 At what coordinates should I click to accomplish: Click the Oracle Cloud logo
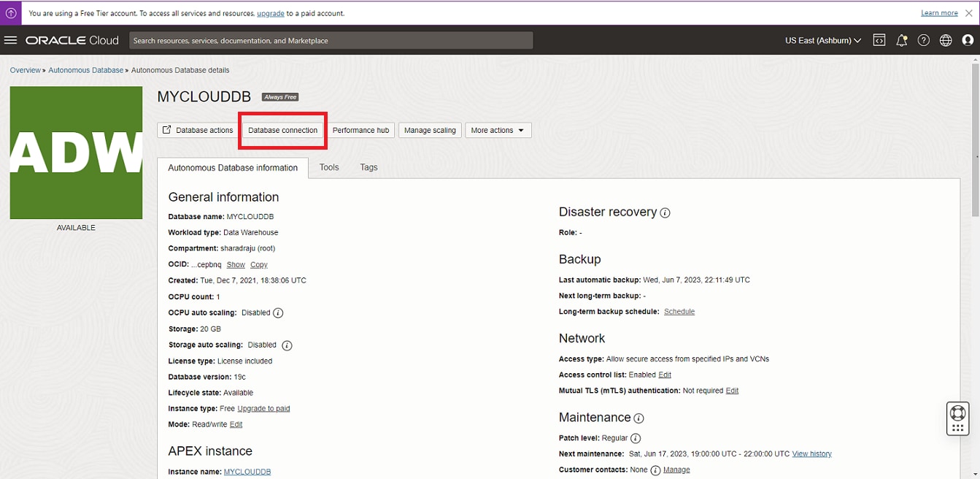(71, 40)
